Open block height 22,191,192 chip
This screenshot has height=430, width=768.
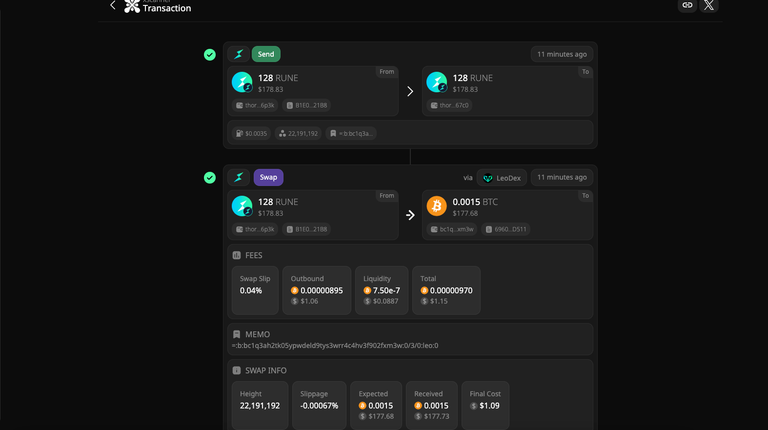298,133
